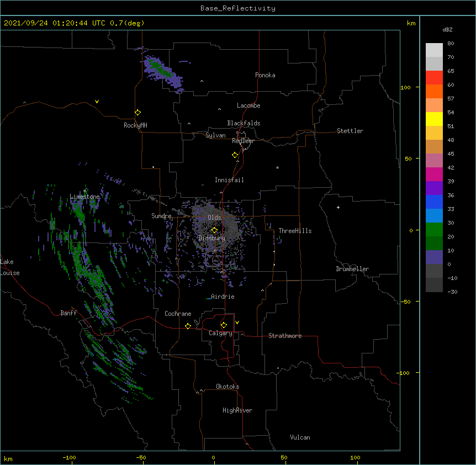Click the Strathmore label
The height and width of the screenshot is (465, 476).
[285, 336]
